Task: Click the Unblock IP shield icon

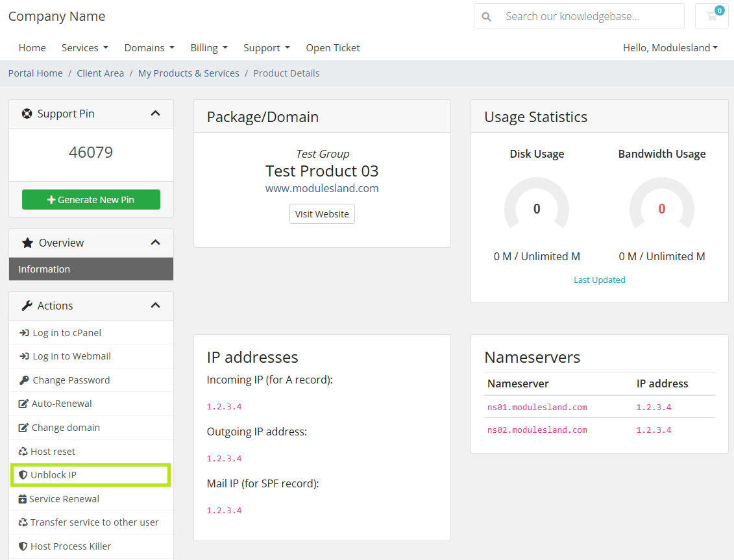Action: (x=23, y=475)
